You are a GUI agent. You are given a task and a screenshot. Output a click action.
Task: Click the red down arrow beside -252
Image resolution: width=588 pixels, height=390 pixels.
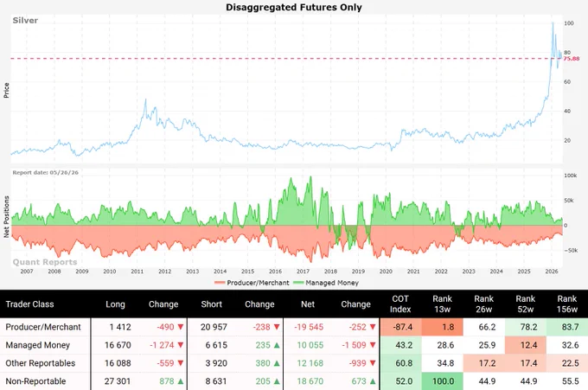coord(373,327)
